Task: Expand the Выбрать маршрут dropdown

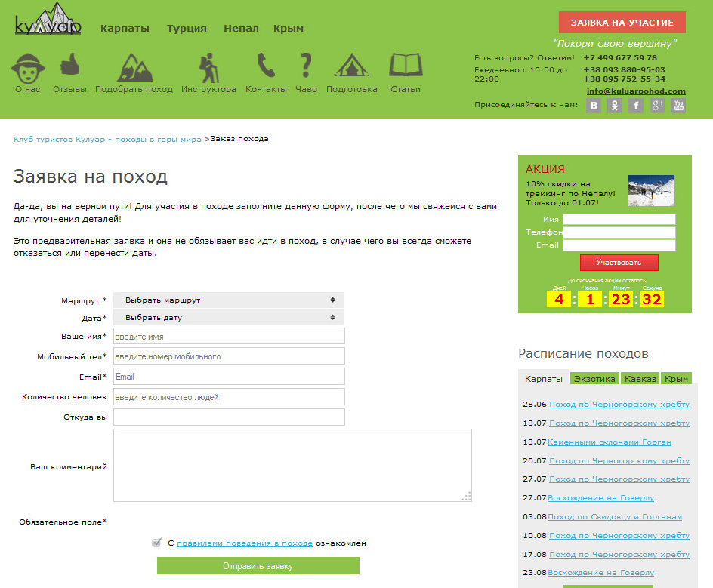Action: [x=229, y=300]
